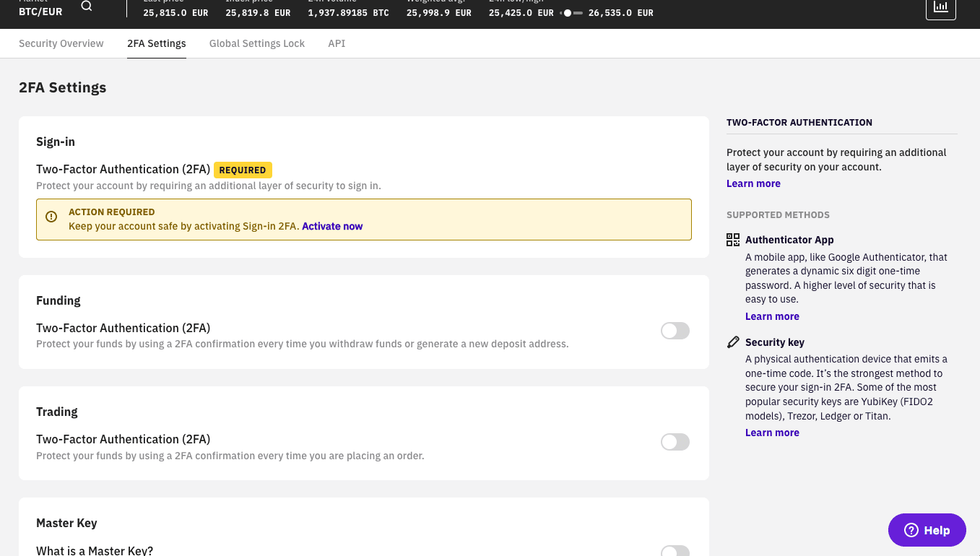The width and height of the screenshot is (980, 556).
Task: Click the index price 25,819.8 EUR
Action: [x=258, y=13]
